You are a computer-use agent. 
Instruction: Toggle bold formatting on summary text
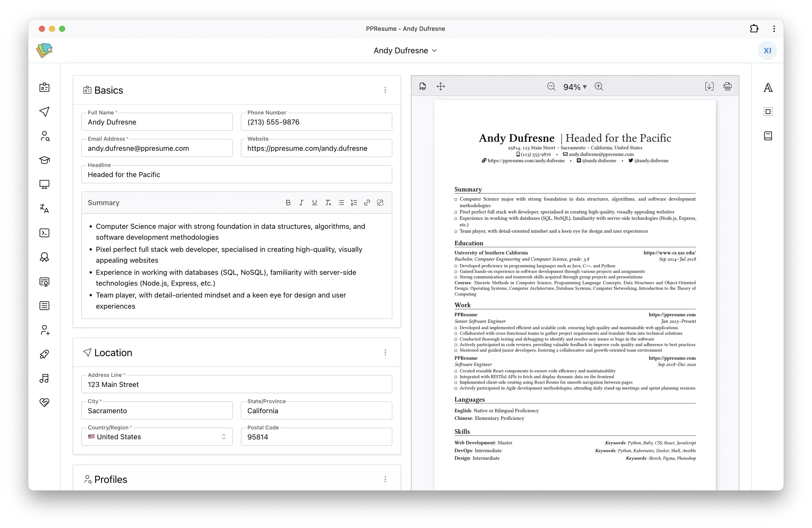coord(288,203)
